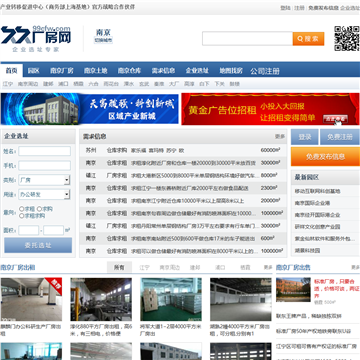The height and width of the screenshot is (360, 360).
Task: Open 淳化880平方厂房出租 listing photo
Action: pyautogui.click(x=101, y=299)
